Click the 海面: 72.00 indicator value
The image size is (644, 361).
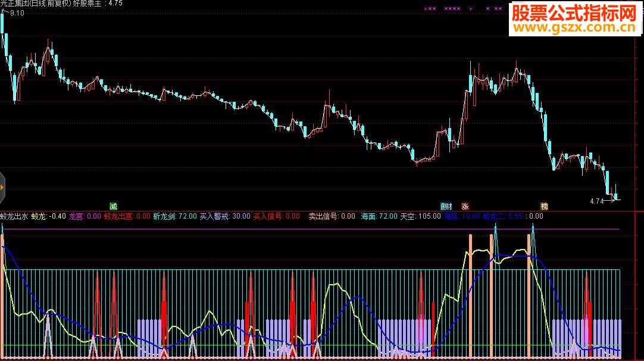(x=379, y=216)
